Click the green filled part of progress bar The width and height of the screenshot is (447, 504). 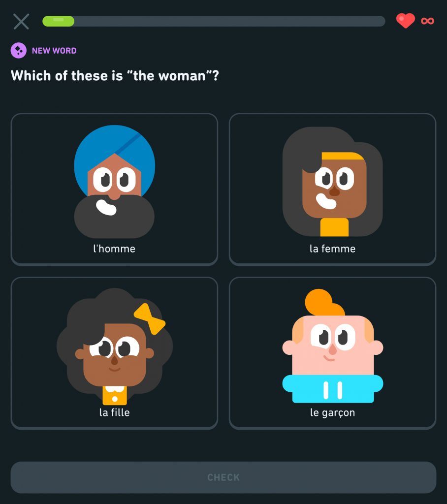click(x=58, y=21)
